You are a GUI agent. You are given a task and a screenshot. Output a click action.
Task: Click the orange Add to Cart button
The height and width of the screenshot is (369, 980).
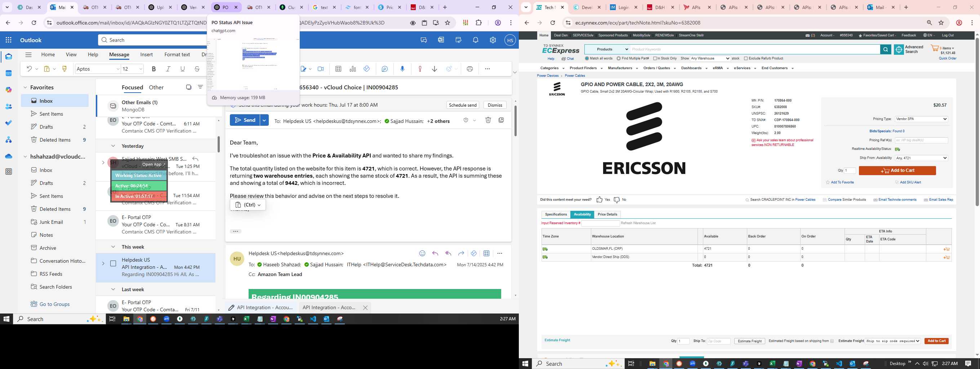(x=897, y=171)
